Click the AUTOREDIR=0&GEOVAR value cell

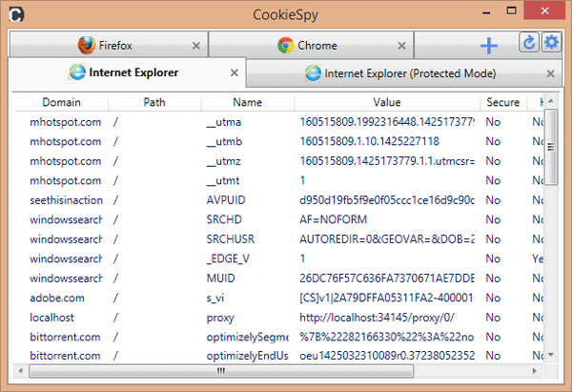click(387, 239)
